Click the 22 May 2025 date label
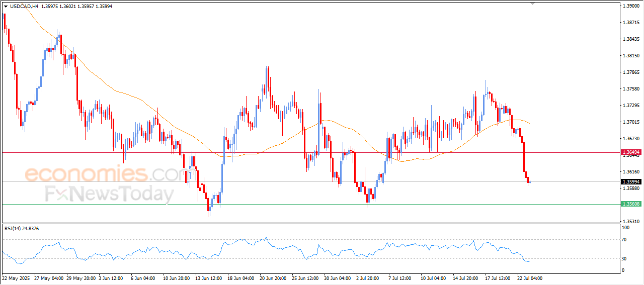The width and height of the screenshot is (644, 285). 15,278
